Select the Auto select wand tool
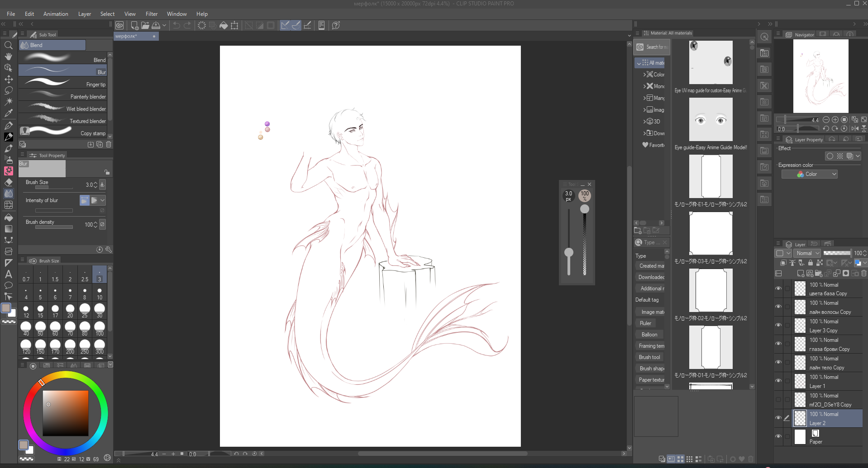The image size is (868, 468). click(8, 102)
